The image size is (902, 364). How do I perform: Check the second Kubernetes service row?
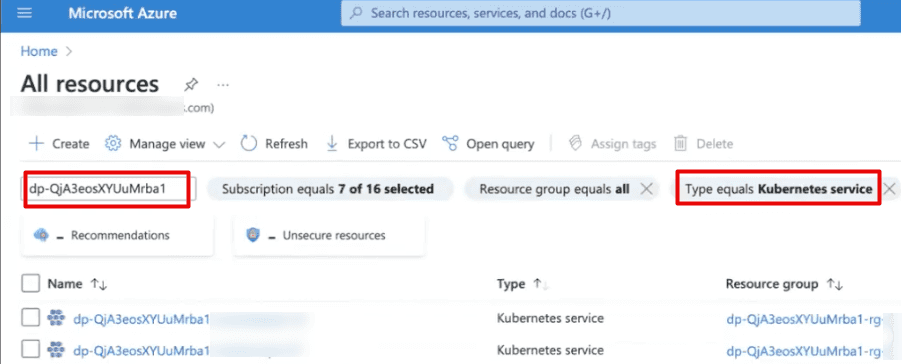pyautogui.click(x=30, y=349)
